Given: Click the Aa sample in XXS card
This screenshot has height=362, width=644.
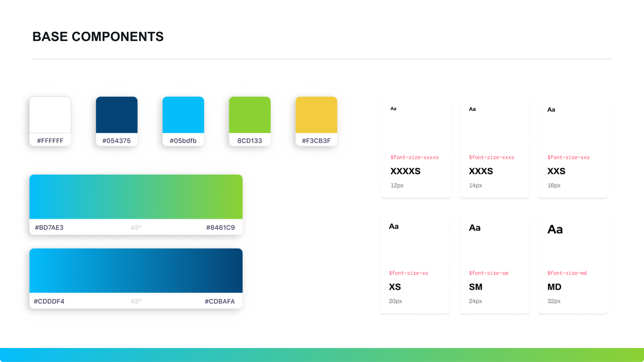Looking at the screenshot, I should coord(551,109).
